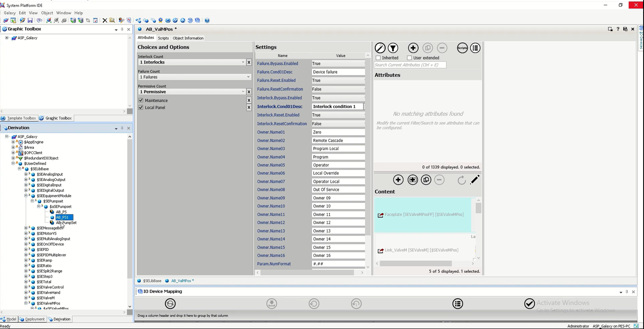This screenshot has height=329, width=644.
Task: Click the refresh arrow icon above Content
Action: pos(462,180)
